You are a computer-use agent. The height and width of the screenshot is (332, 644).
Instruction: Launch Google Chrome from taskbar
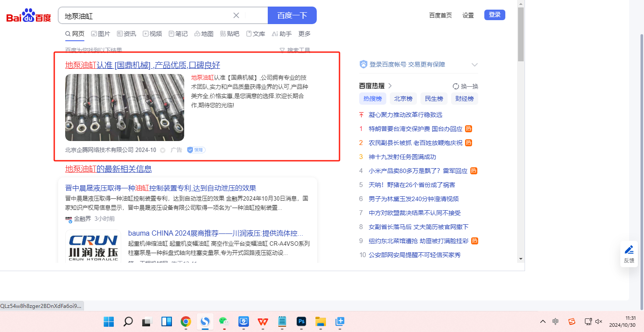pyautogui.click(x=185, y=321)
